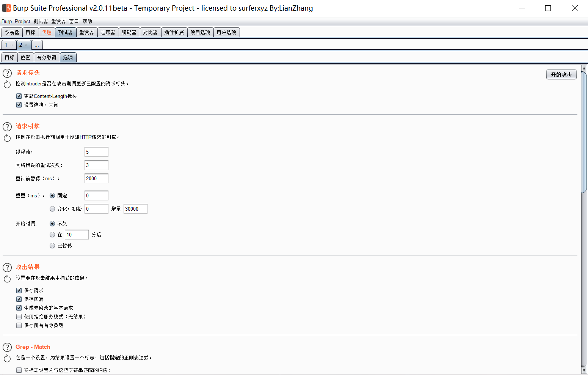Image resolution: width=588 pixels, height=375 pixels.
Task: Click the 增量 30000 field
Action: point(135,209)
